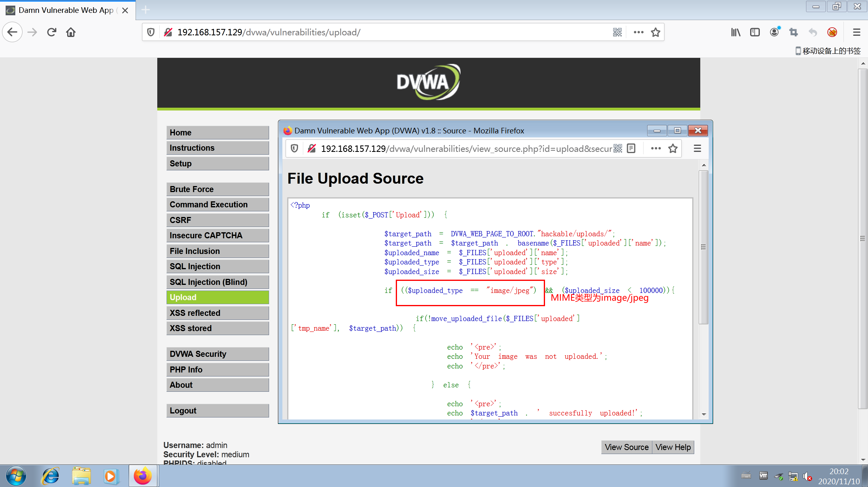Open the QR code icon in the main URL bar
This screenshot has height=487, width=868.
click(617, 32)
